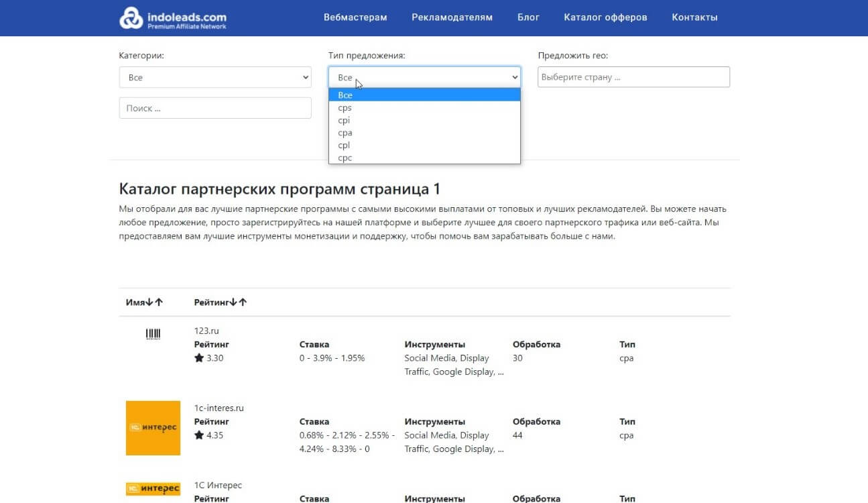Open the 123.ru offer
Image resolution: width=868 pixels, height=503 pixels.
click(x=206, y=331)
